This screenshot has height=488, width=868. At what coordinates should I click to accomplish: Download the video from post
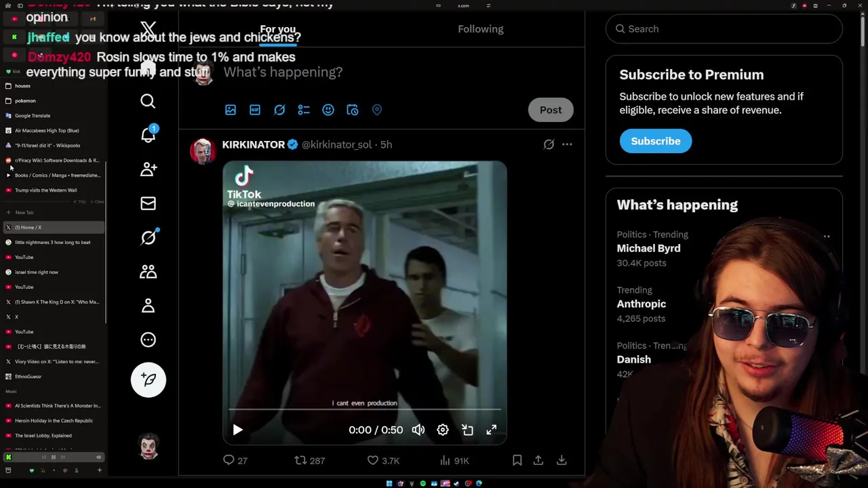(561, 460)
